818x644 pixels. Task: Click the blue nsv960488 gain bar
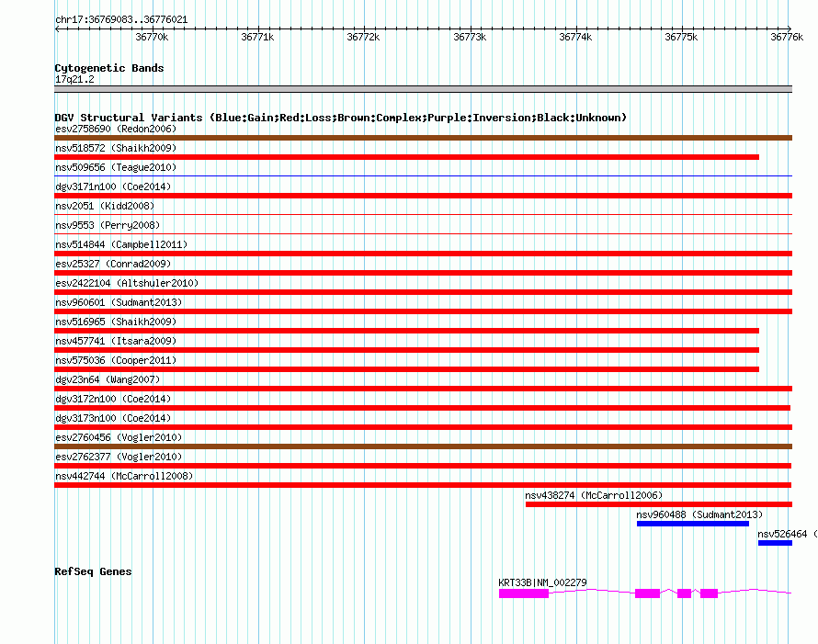[693, 524]
